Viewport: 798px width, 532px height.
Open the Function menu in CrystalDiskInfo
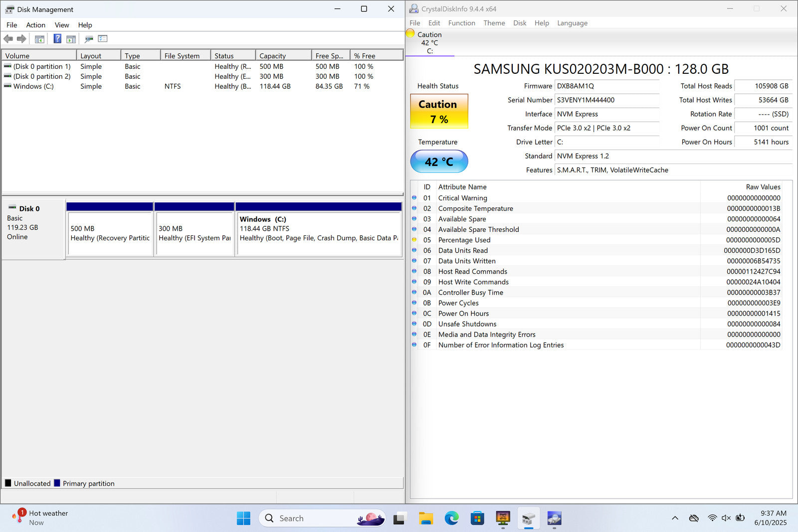(x=461, y=23)
